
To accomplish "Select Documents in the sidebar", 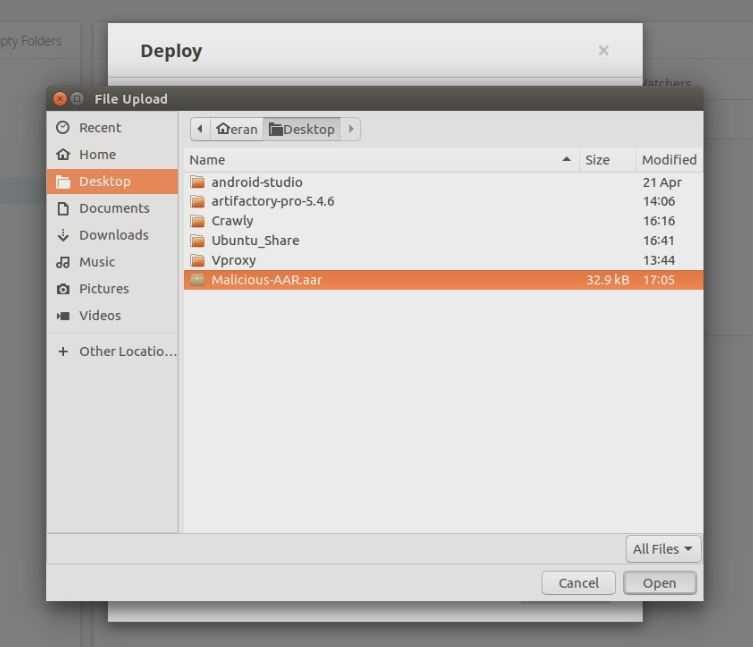I will point(113,208).
